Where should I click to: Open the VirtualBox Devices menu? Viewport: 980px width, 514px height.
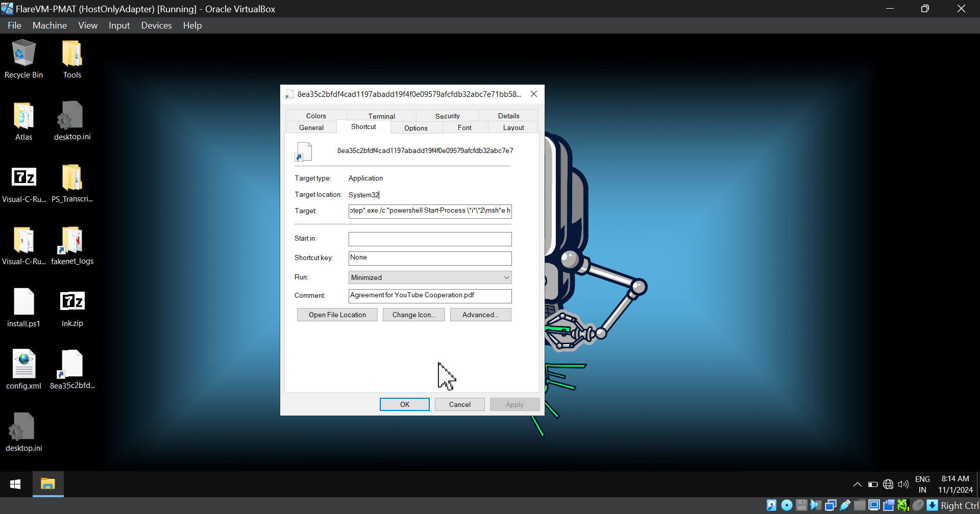point(156,25)
